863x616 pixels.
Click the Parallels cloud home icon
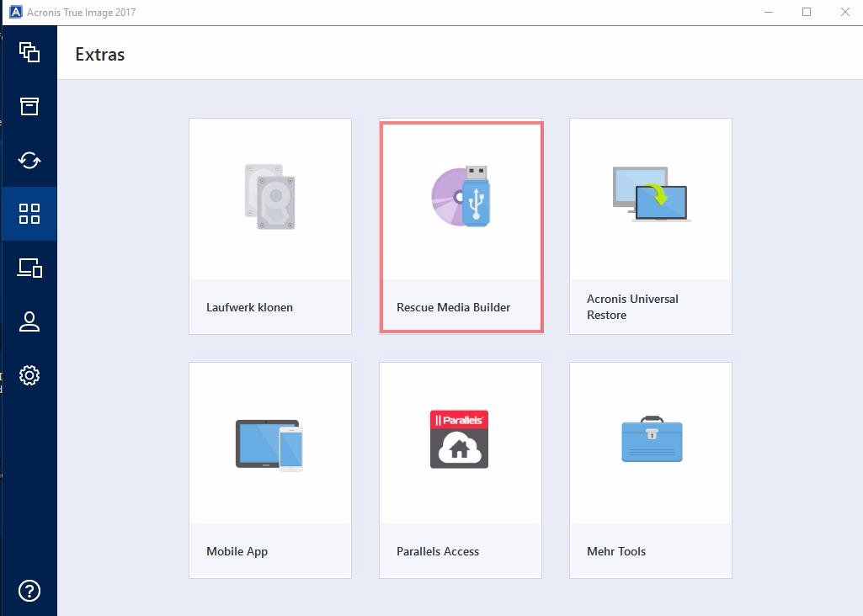click(459, 439)
